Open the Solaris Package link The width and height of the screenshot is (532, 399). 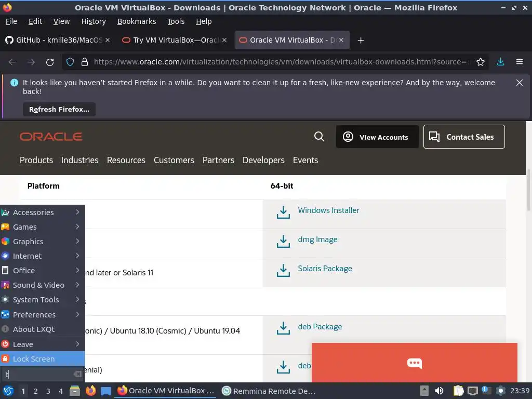point(325,269)
